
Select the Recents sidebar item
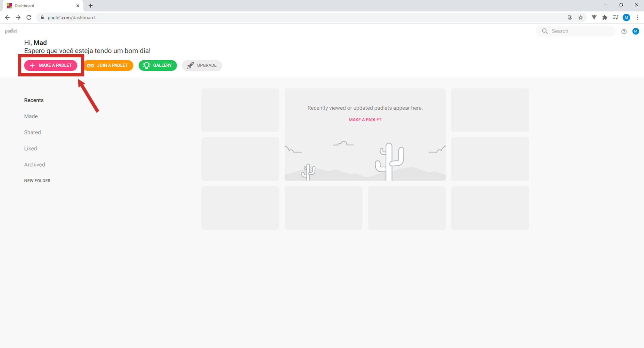34,100
